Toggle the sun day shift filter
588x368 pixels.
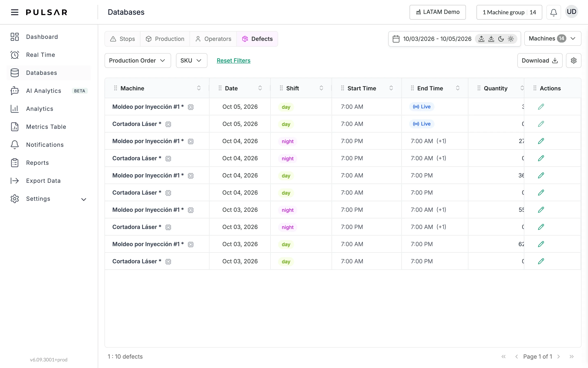511,39
